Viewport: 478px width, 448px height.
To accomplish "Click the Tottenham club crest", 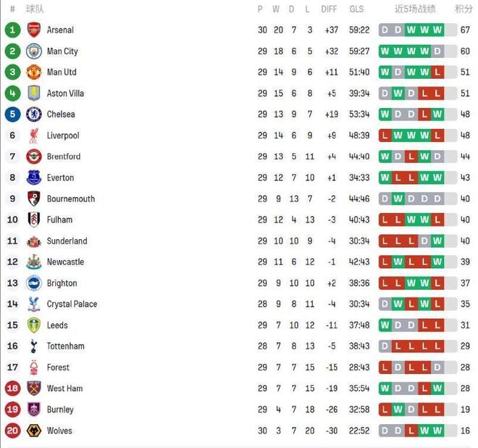I will (33, 346).
